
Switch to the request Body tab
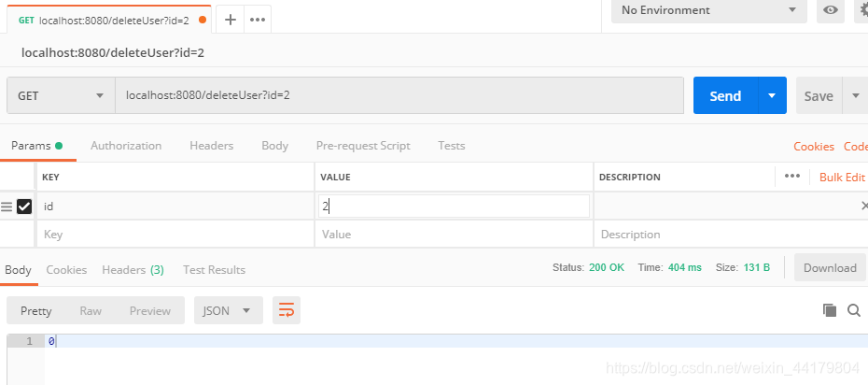[x=275, y=146]
